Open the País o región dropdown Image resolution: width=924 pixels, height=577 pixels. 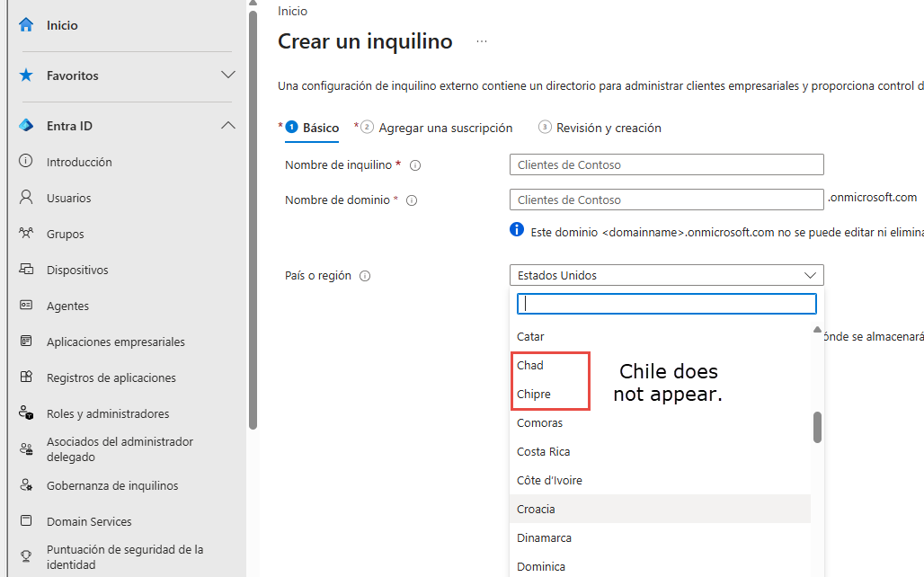(666, 275)
